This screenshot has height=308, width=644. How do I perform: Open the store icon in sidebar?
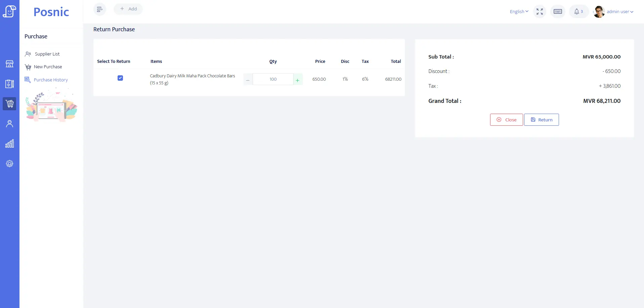tap(9, 64)
